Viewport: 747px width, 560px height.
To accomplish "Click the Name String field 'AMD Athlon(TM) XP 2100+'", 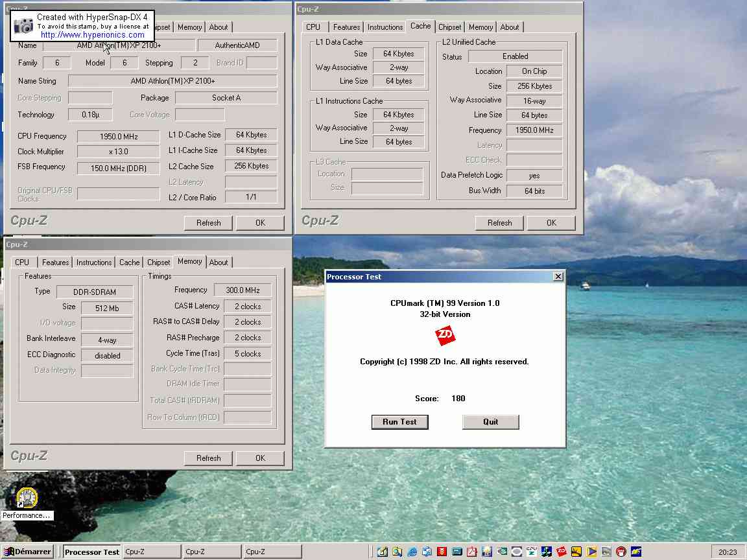I will [x=172, y=81].
